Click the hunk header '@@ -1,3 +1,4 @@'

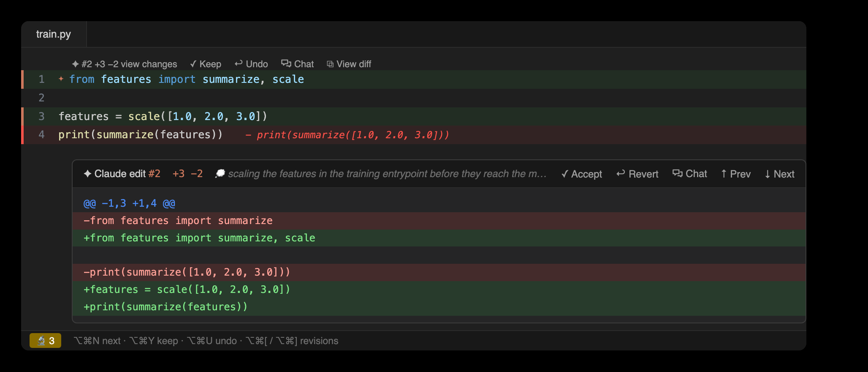pyautogui.click(x=129, y=203)
